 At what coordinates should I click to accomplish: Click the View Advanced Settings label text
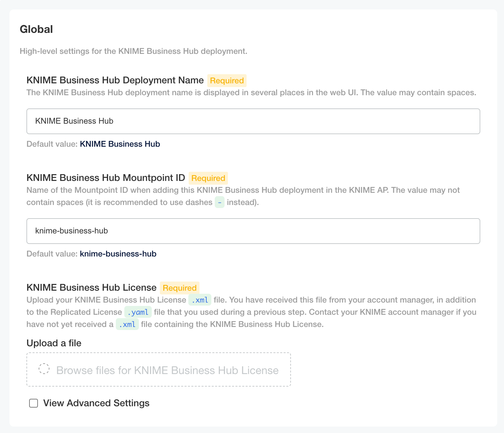[x=96, y=403]
